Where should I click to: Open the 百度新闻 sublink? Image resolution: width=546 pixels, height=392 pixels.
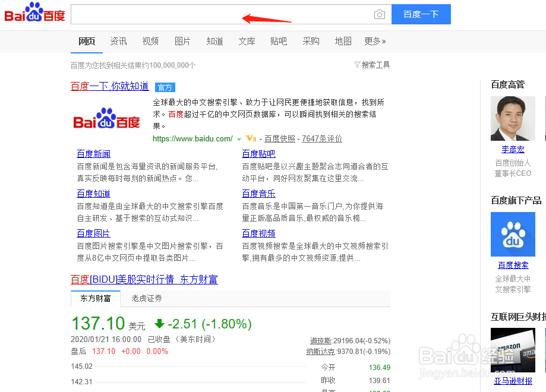pyautogui.click(x=94, y=153)
